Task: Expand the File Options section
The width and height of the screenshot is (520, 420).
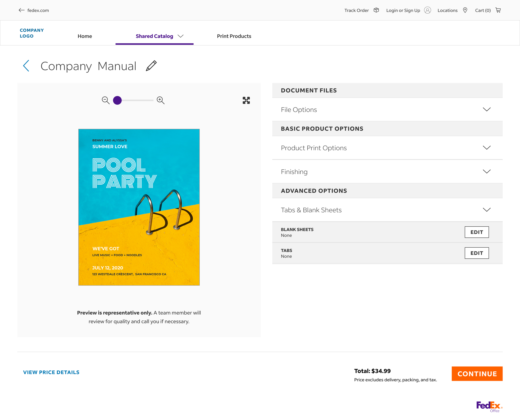Action: [x=486, y=109]
